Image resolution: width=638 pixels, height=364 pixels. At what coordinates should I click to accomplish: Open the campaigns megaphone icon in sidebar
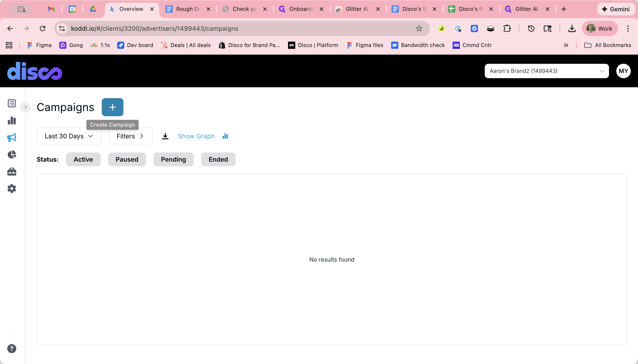12,137
